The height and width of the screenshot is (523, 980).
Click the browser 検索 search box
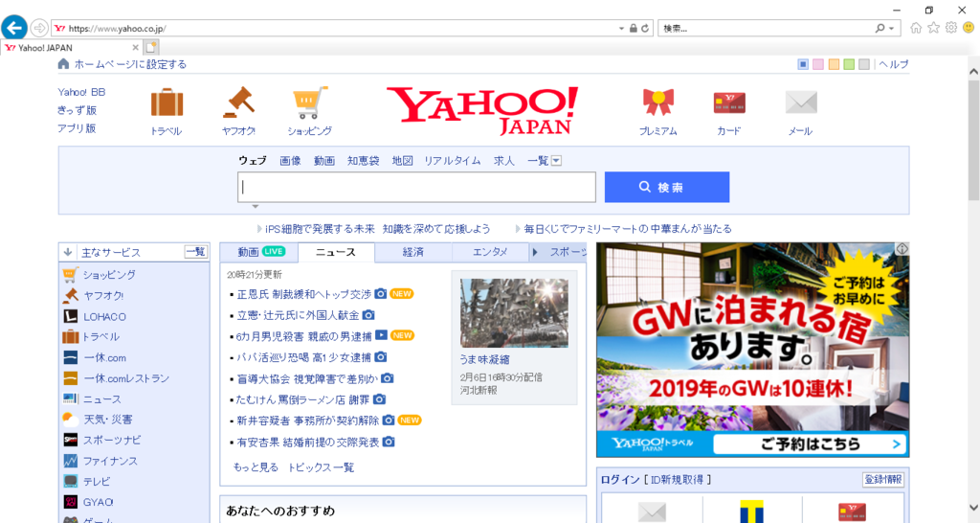click(x=768, y=28)
